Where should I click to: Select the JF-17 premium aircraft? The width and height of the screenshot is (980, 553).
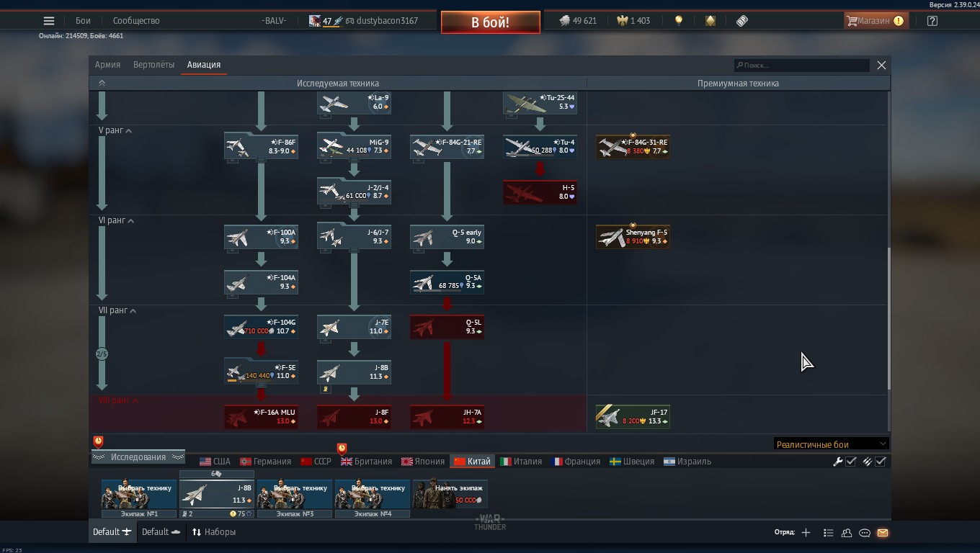633,417
